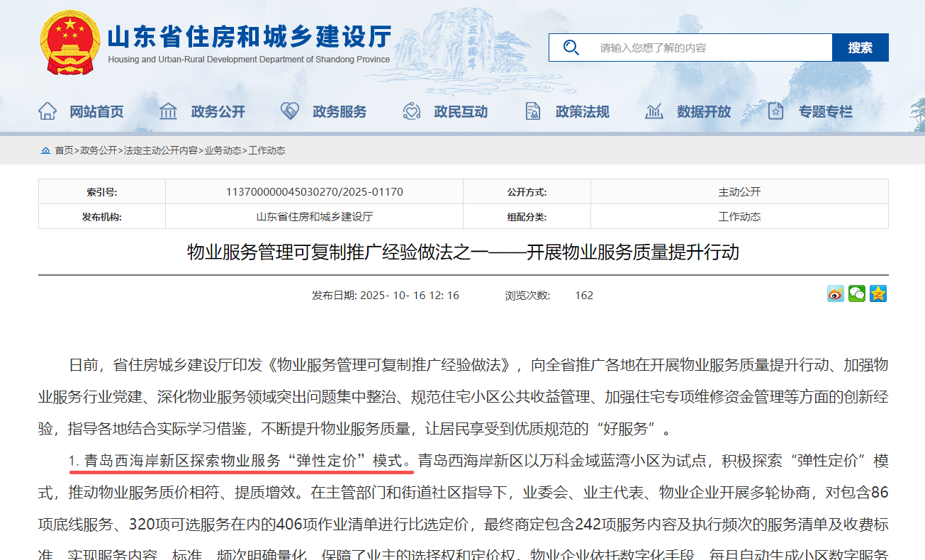The image size is (925, 560).
Task: Click the bookmark icon next to 专题专栏
Action: pyautogui.click(x=775, y=111)
